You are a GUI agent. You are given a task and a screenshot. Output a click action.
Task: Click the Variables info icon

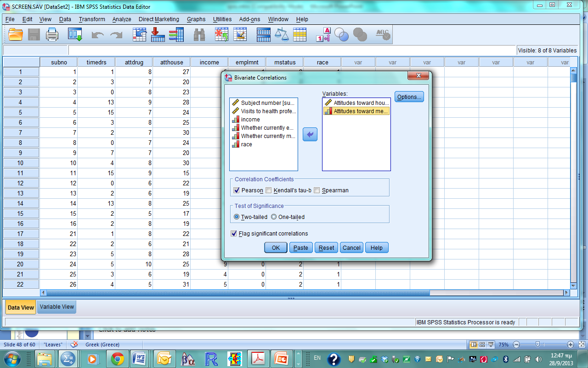tap(176, 34)
